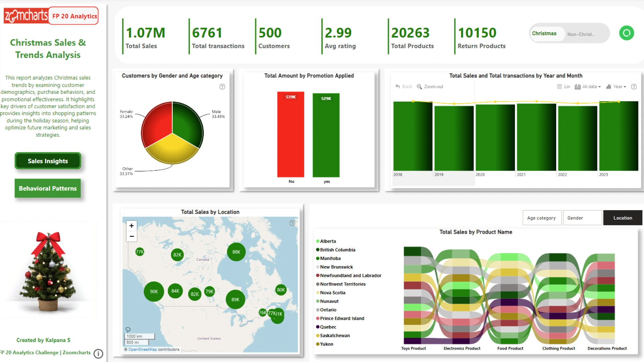
Task: Select the Christmas toggle option
Action: coord(547,34)
